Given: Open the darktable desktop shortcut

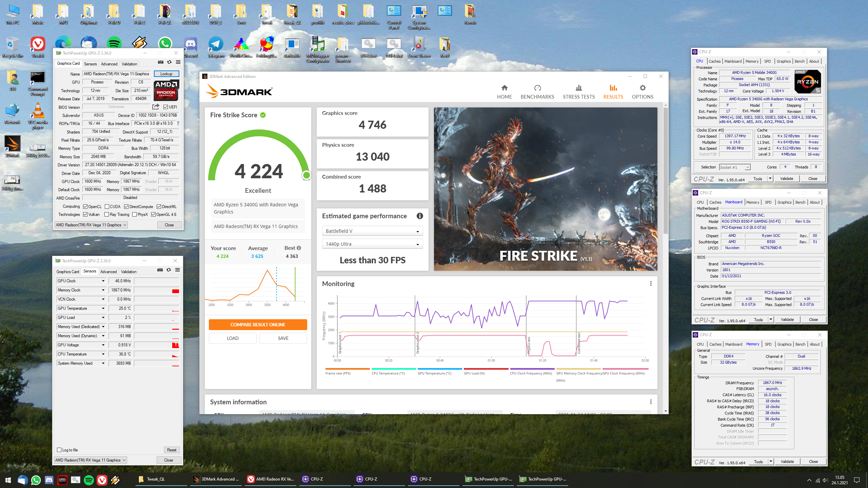Looking at the screenshot, I should [x=292, y=47].
